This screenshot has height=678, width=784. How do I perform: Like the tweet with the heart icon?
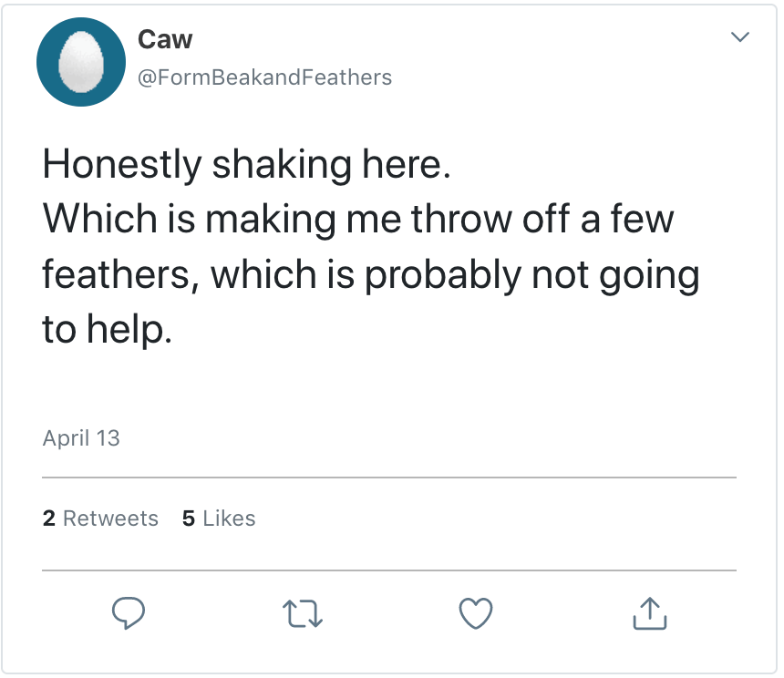click(x=476, y=613)
